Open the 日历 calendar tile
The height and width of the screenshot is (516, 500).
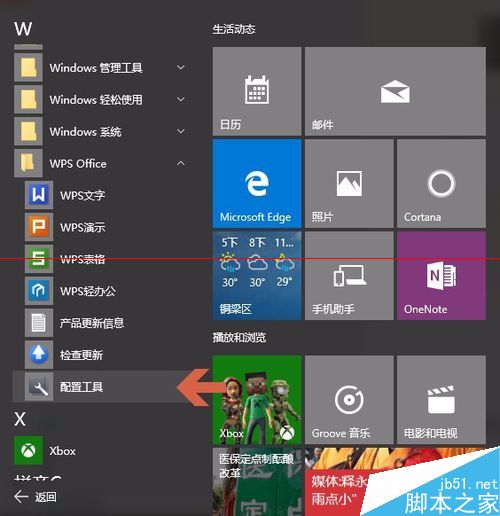pyautogui.click(x=257, y=91)
